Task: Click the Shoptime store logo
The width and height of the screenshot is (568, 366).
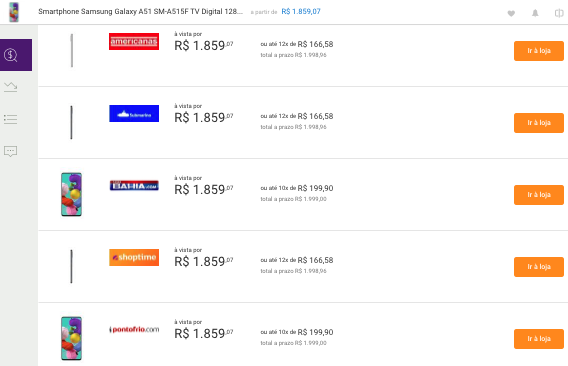Action: tap(134, 257)
